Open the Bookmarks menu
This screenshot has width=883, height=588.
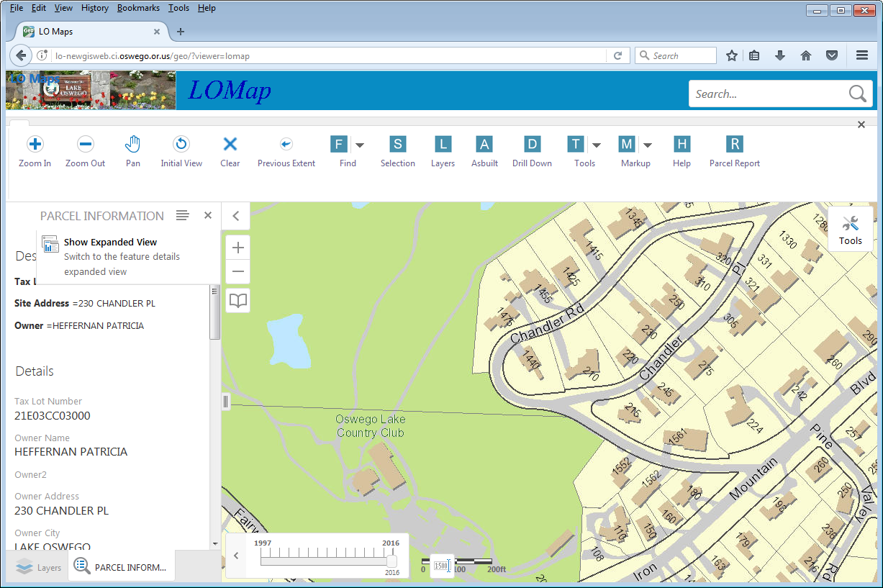click(x=138, y=8)
